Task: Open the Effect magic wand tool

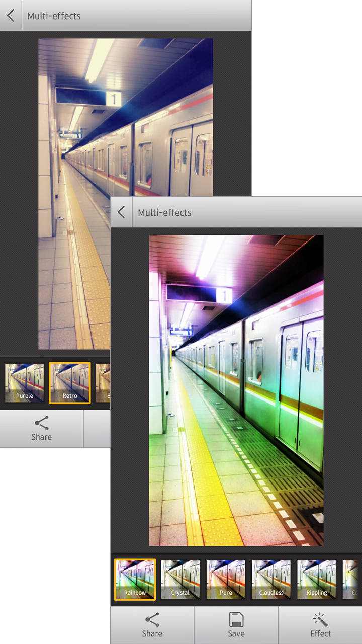Action: point(320,625)
